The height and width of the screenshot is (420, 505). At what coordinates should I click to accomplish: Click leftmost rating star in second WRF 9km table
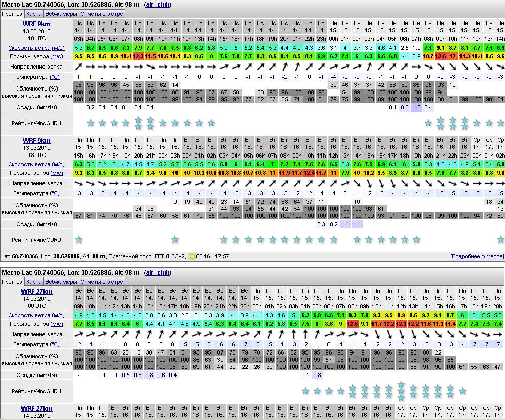[78, 239]
